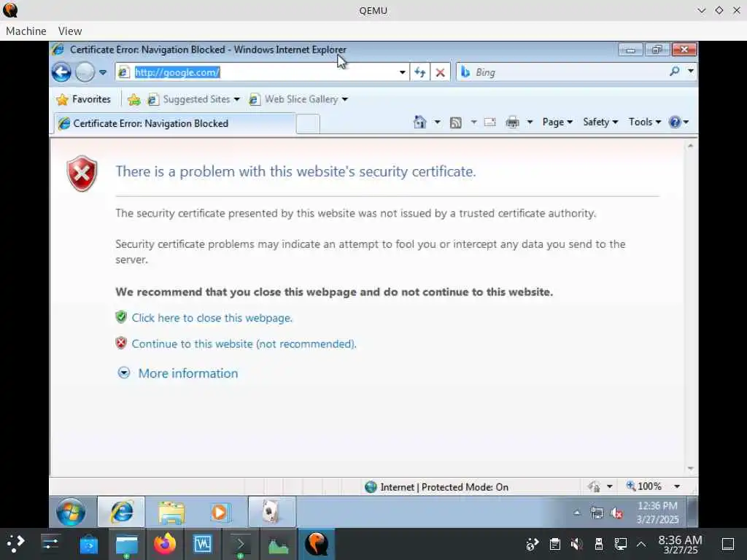Click the Print icon
This screenshot has width=747, height=560.
pyautogui.click(x=512, y=122)
